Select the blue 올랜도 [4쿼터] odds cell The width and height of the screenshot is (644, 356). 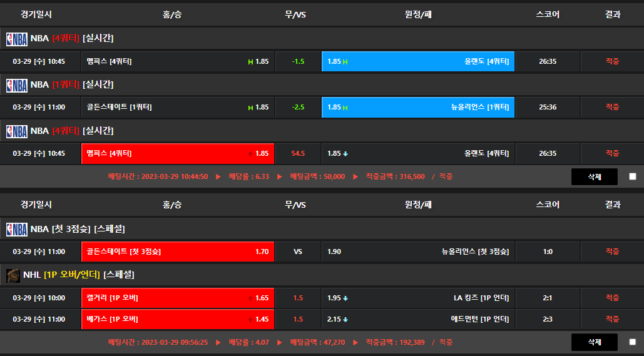(x=417, y=61)
